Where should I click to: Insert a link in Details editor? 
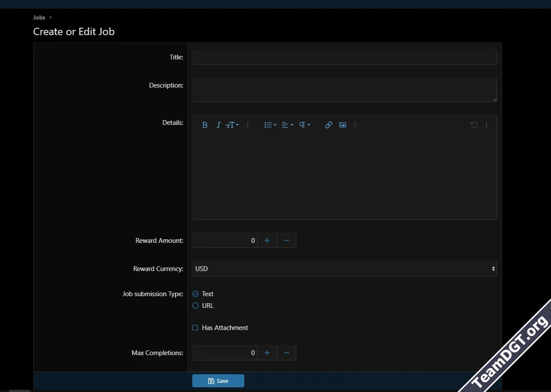click(x=329, y=125)
